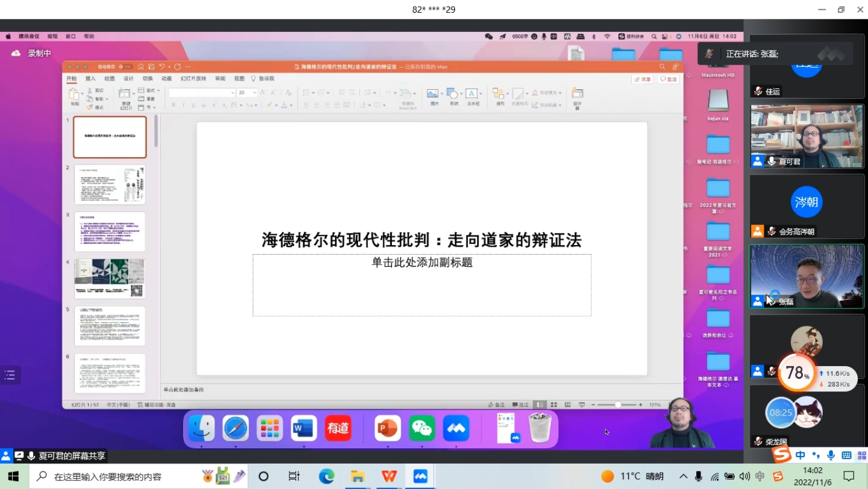Expand the Shape Fill (形状填充) dropdown
868x489 pixels.
pos(560,93)
